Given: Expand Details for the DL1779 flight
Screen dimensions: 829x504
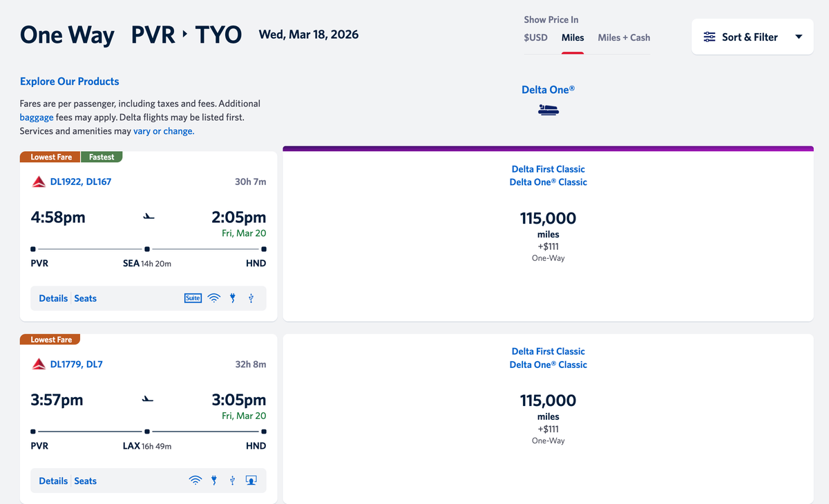Looking at the screenshot, I should coord(53,480).
